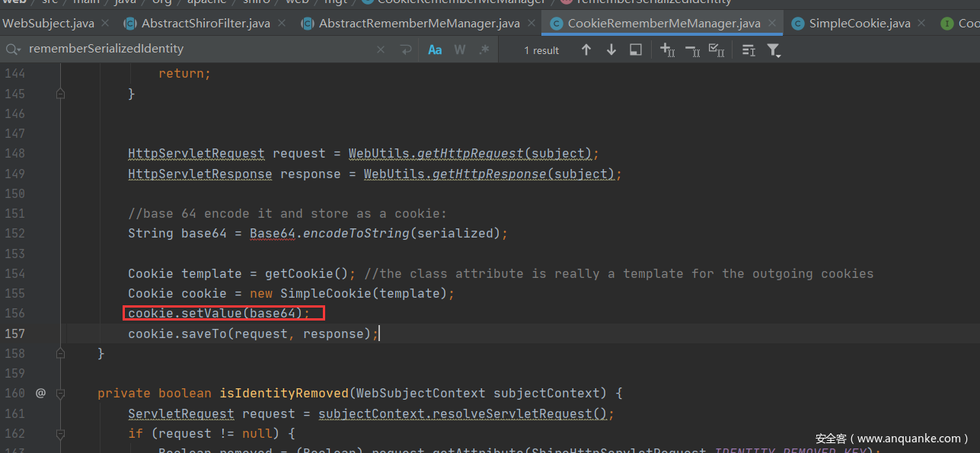Screen dimensions: 980x453
Task: Open the search filter funnel icon
Action: pos(774,50)
